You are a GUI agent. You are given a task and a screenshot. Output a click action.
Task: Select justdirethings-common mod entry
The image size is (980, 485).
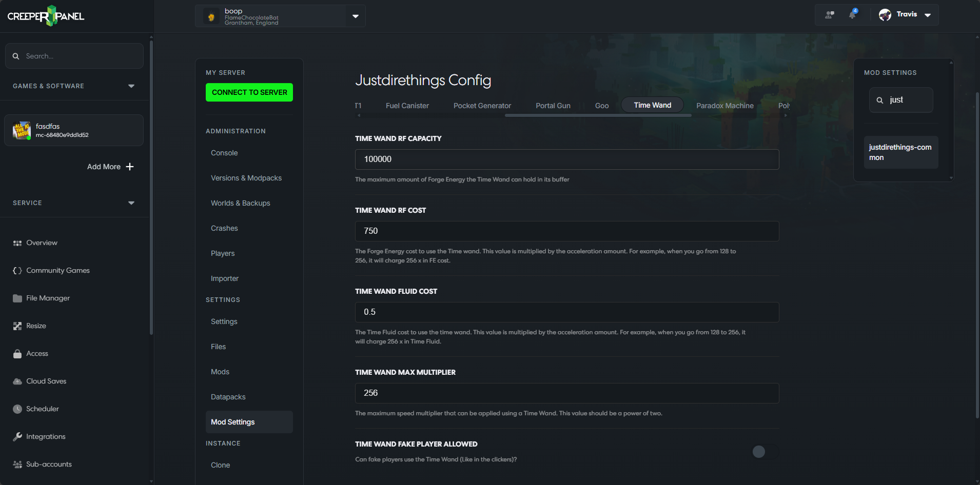point(901,152)
